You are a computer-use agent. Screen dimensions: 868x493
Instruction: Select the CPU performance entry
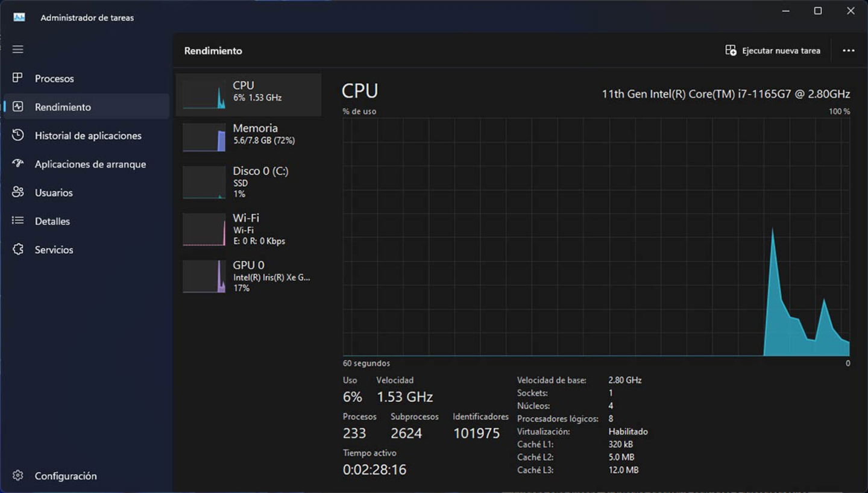[x=248, y=95]
